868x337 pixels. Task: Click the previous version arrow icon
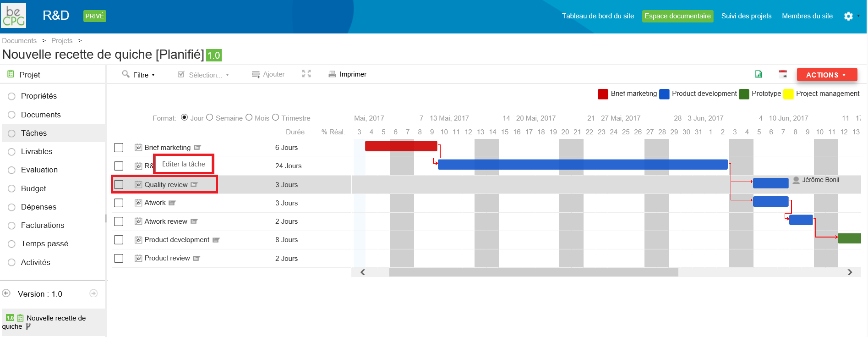pyautogui.click(x=6, y=293)
